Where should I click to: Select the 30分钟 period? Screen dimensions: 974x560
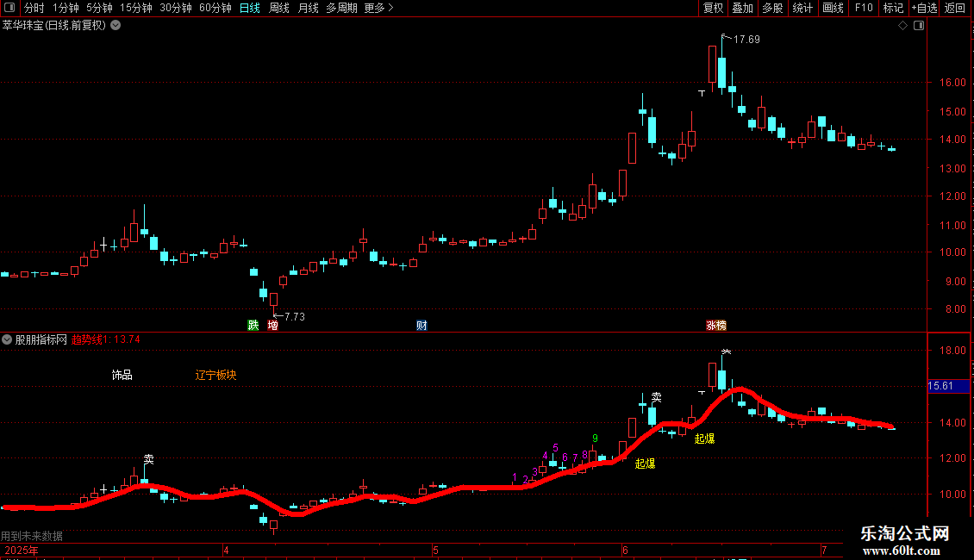(176, 8)
